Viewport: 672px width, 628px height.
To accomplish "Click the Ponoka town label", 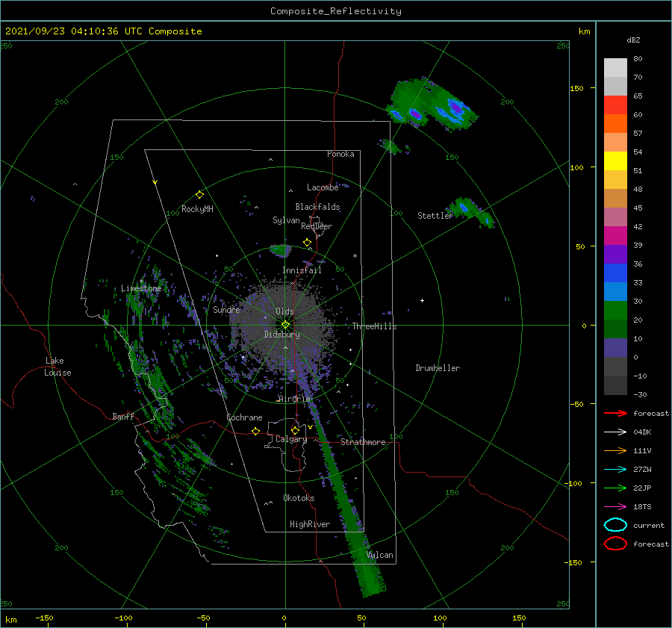I will [340, 154].
